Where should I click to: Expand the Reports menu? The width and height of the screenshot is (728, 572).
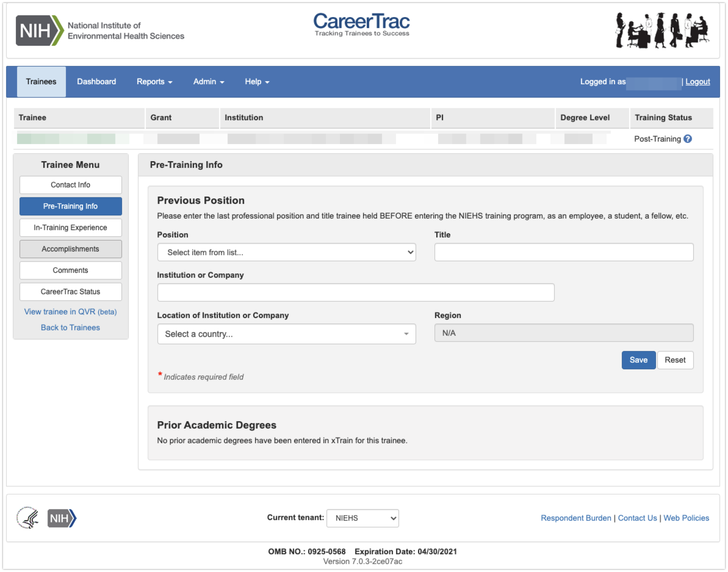click(154, 82)
